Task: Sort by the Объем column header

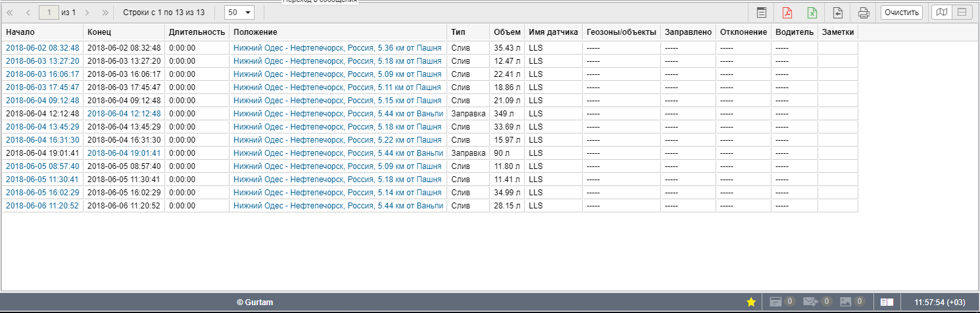Action: tap(506, 32)
